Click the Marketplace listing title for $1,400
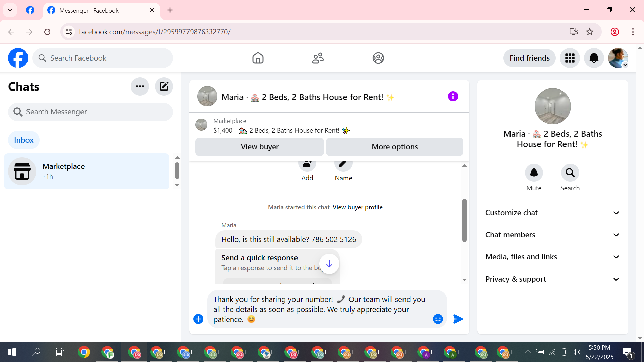 [281, 130]
